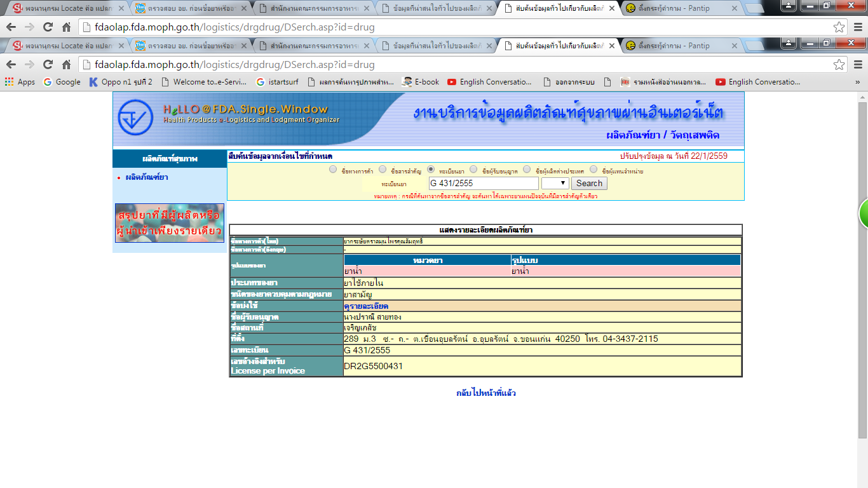Click the forward arrow in the lower toolbar
The height and width of the screenshot is (488, 868).
tap(29, 64)
